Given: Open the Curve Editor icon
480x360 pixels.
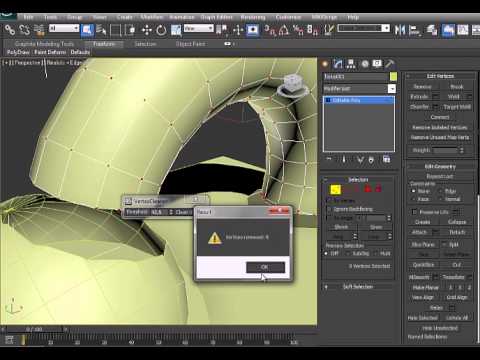Looking at the screenshot, I should (463, 30).
